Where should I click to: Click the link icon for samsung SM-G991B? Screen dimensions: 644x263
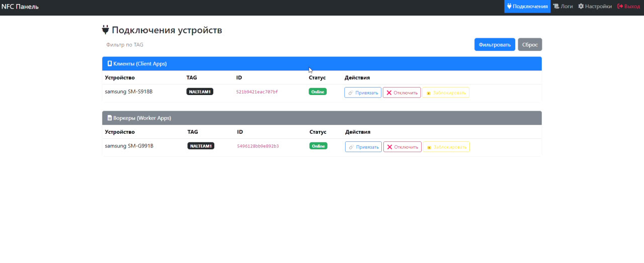[351, 147]
